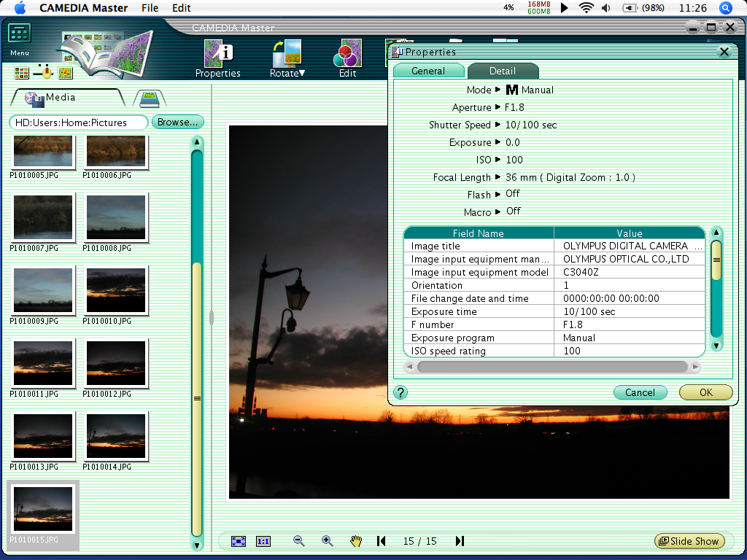Click the volume icon in menu bar
The image size is (747, 560).
(606, 8)
